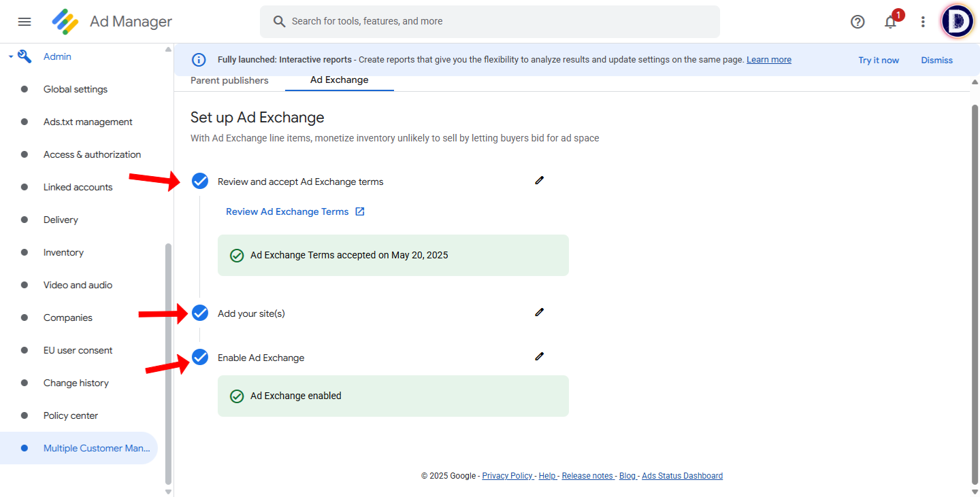Click the 'Enable Ad Exchange' step label
This screenshot has height=497, width=980.
[261, 358]
